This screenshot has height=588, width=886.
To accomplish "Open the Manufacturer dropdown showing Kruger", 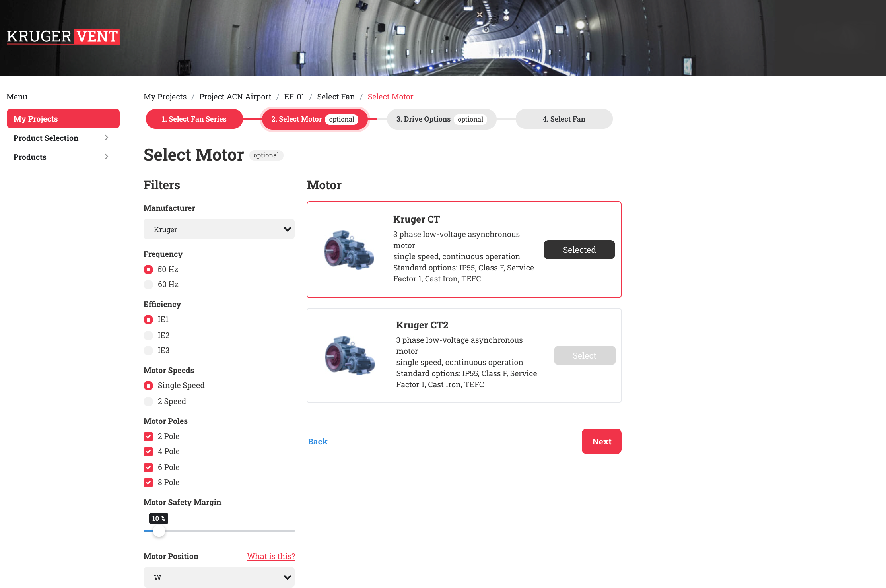I will pyautogui.click(x=219, y=229).
